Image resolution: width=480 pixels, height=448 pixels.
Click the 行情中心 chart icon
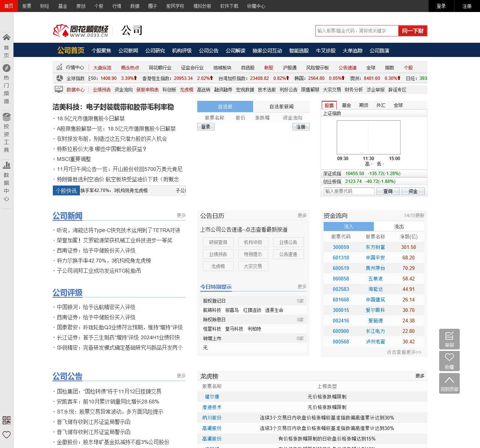[59, 67]
